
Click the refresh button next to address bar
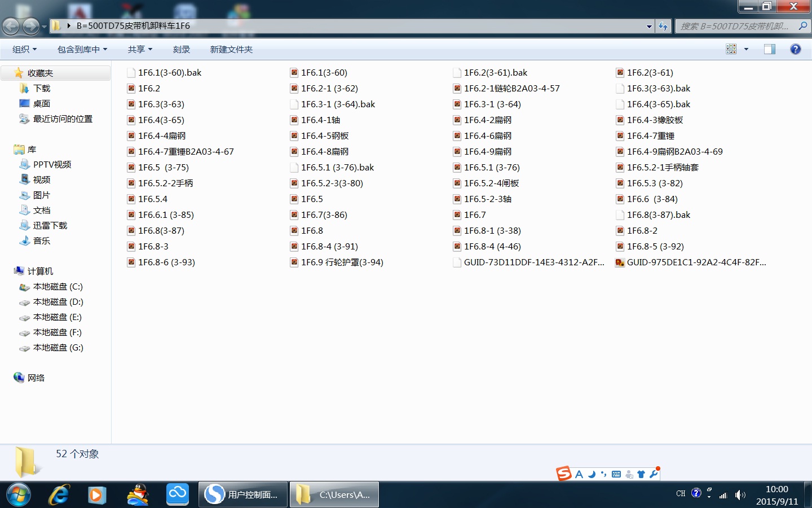pos(663,26)
